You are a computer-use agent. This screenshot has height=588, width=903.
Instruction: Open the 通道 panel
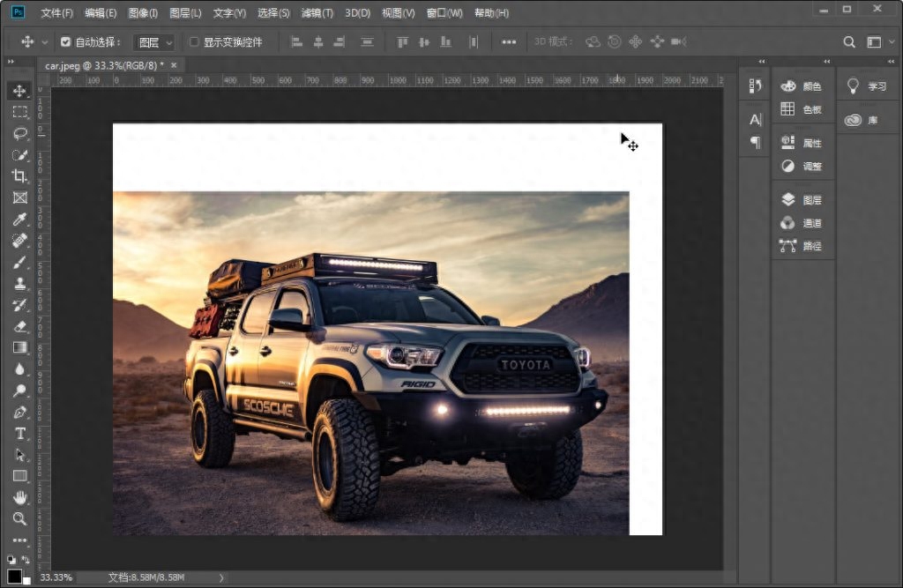click(x=802, y=223)
